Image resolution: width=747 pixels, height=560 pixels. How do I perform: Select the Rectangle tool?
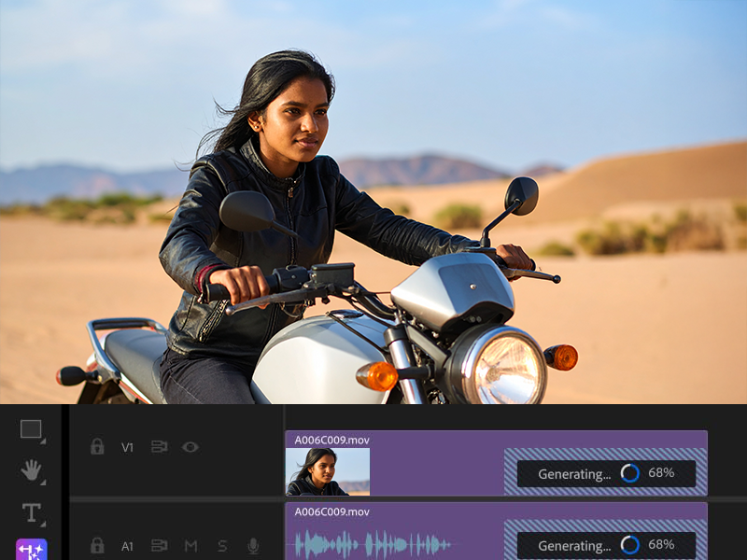[x=31, y=429]
